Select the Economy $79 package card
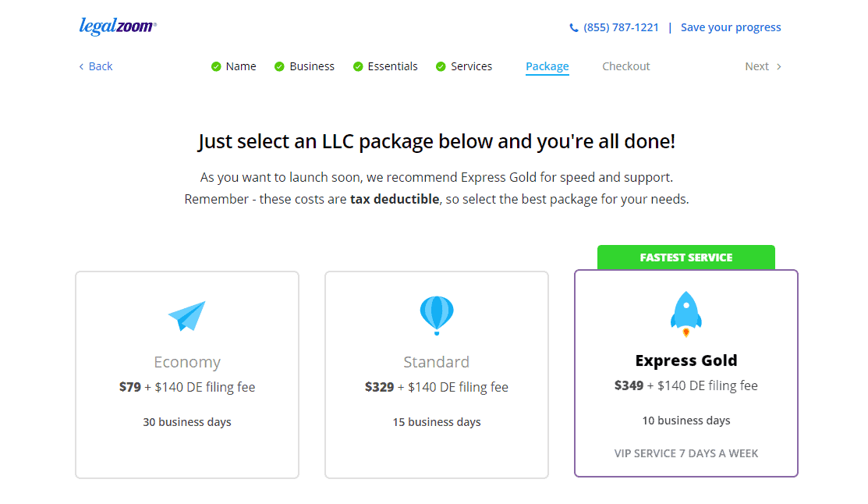868x504 pixels. point(187,375)
